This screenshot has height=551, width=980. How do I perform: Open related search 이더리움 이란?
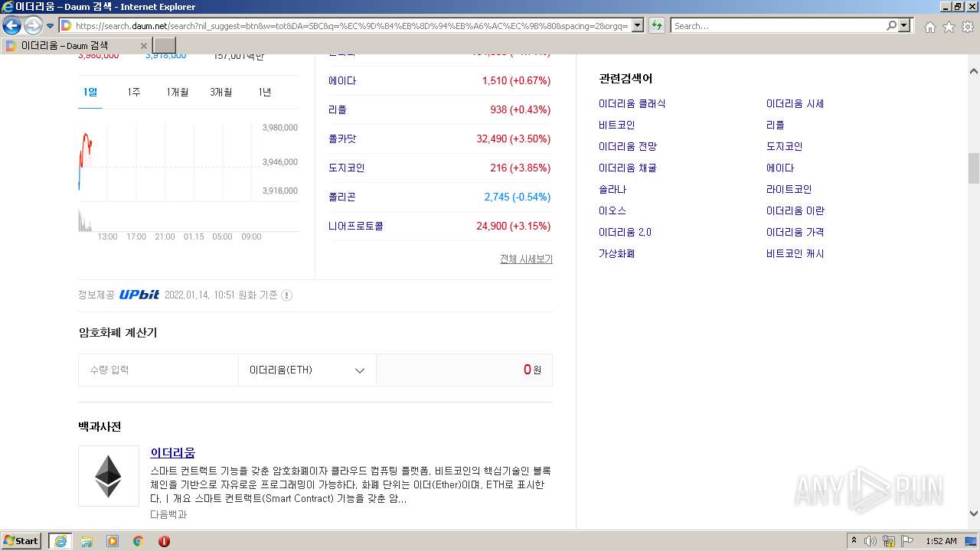(x=795, y=211)
